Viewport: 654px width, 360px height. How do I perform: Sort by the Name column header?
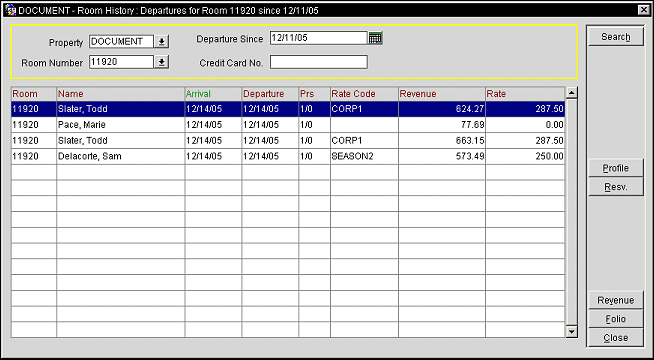point(121,94)
